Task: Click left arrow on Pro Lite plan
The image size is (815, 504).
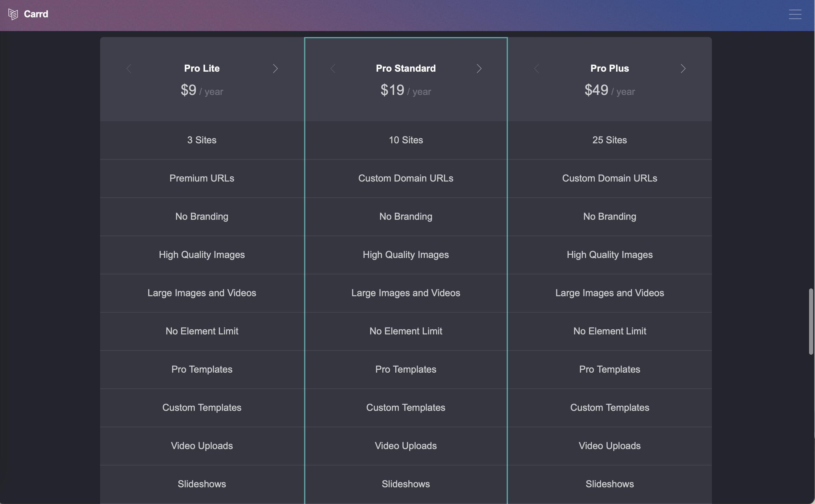Action: point(129,69)
